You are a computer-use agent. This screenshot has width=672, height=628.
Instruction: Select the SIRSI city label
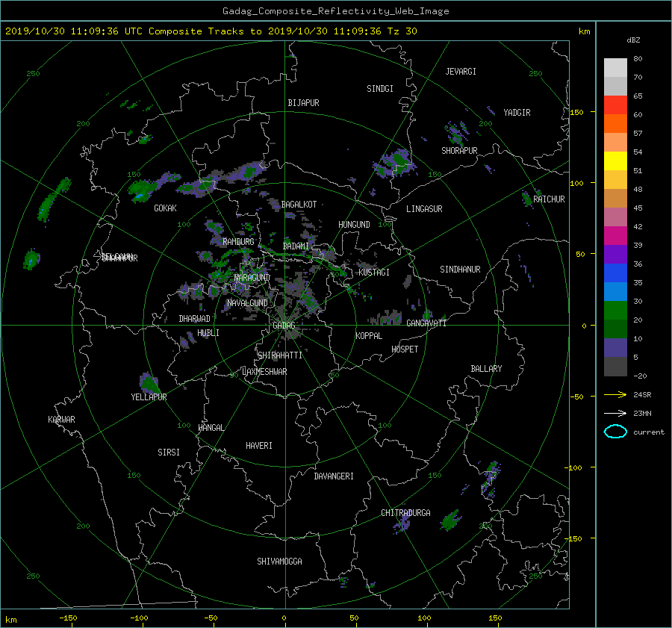coord(169,453)
